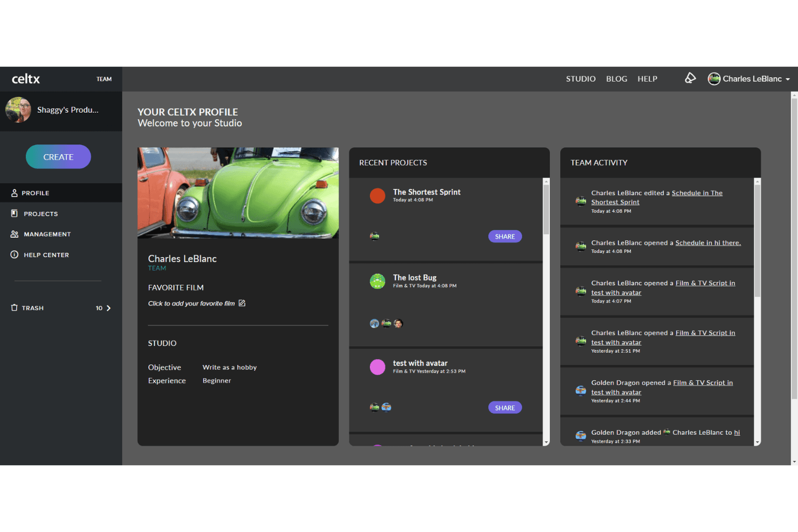Open Charles LeBlanc account dropdown arrow

point(788,79)
